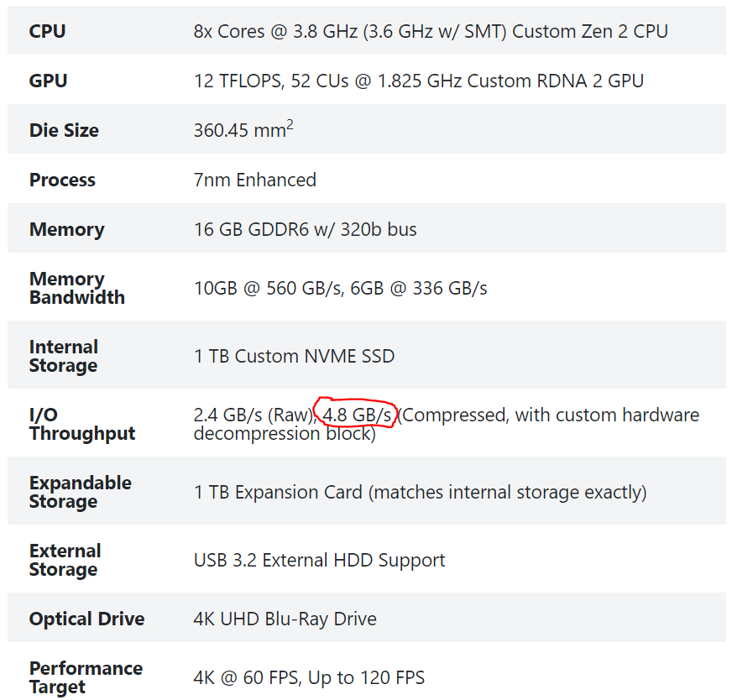Viewport: 732px width, 700px height.
Task: Select the 1 TB Custom NVME SSD text
Action: pyautogui.click(x=293, y=356)
